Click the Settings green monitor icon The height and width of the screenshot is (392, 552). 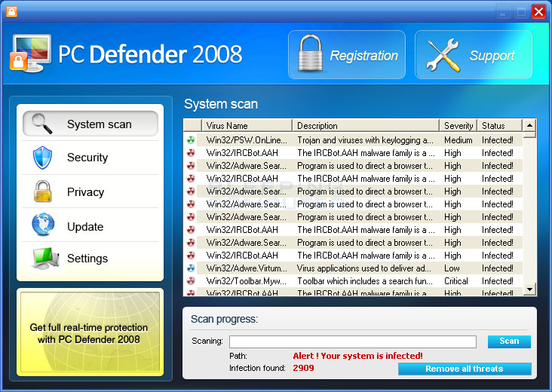click(x=45, y=258)
